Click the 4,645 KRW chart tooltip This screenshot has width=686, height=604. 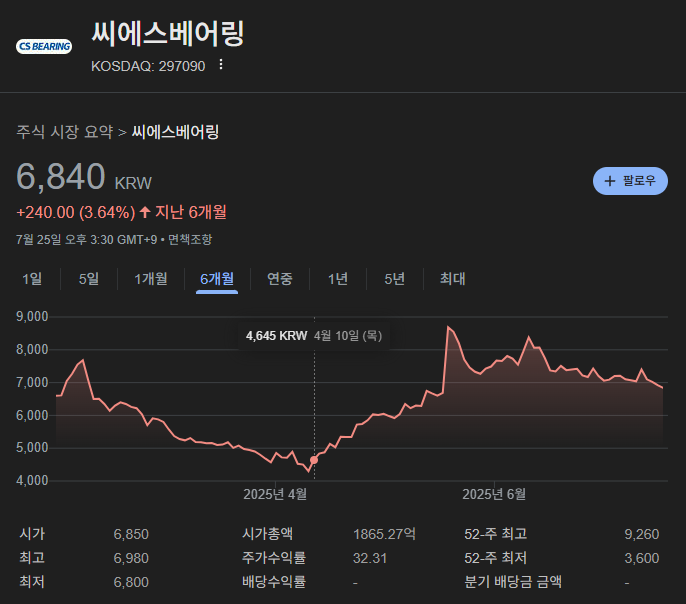pos(314,336)
